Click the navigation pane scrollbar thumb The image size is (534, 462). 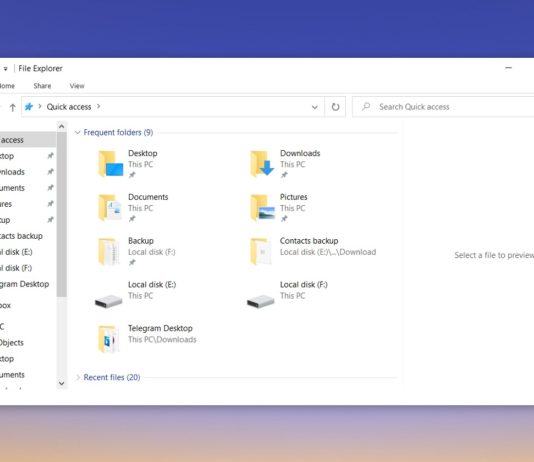point(62,214)
